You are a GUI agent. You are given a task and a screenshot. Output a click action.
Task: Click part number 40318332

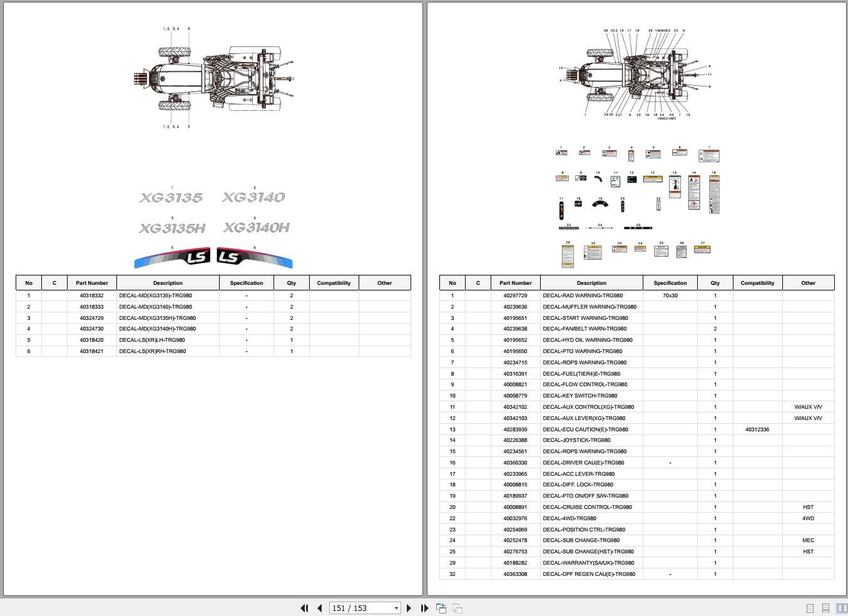coord(91,295)
